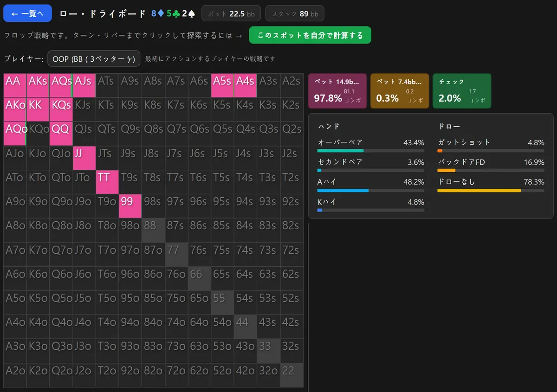557x392 pixels.
Task: Click the KK hand cell
Action: coord(38,109)
